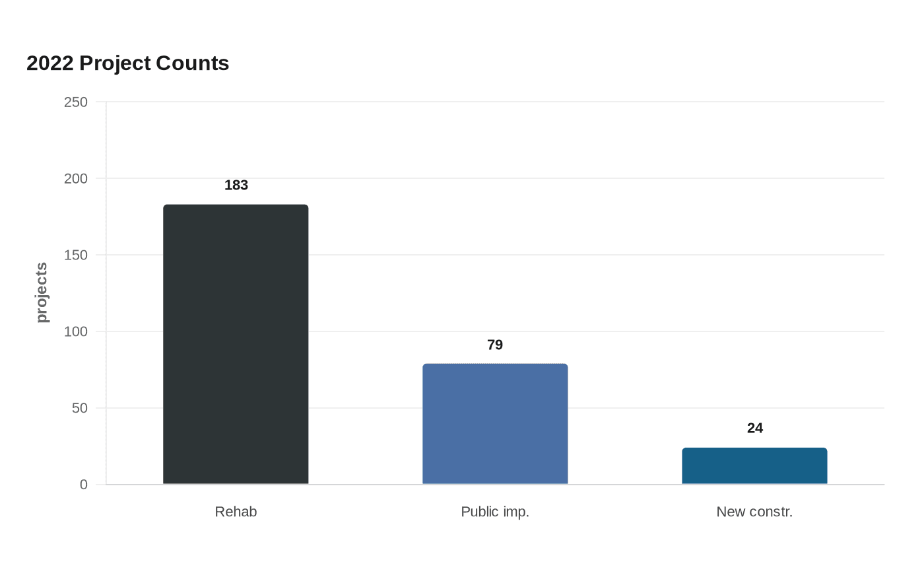Select the 79 data label
The image size is (924, 581).
point(495,345)
